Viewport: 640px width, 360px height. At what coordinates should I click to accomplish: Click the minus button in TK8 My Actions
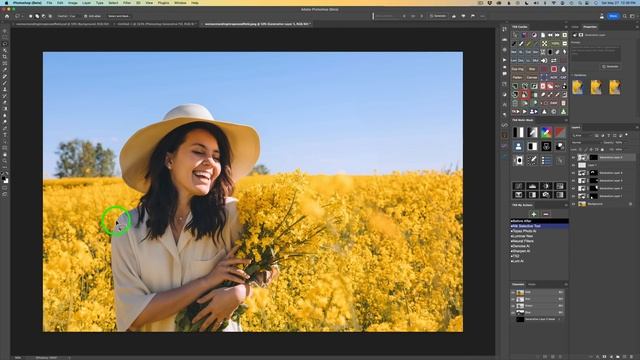point(546,214)
